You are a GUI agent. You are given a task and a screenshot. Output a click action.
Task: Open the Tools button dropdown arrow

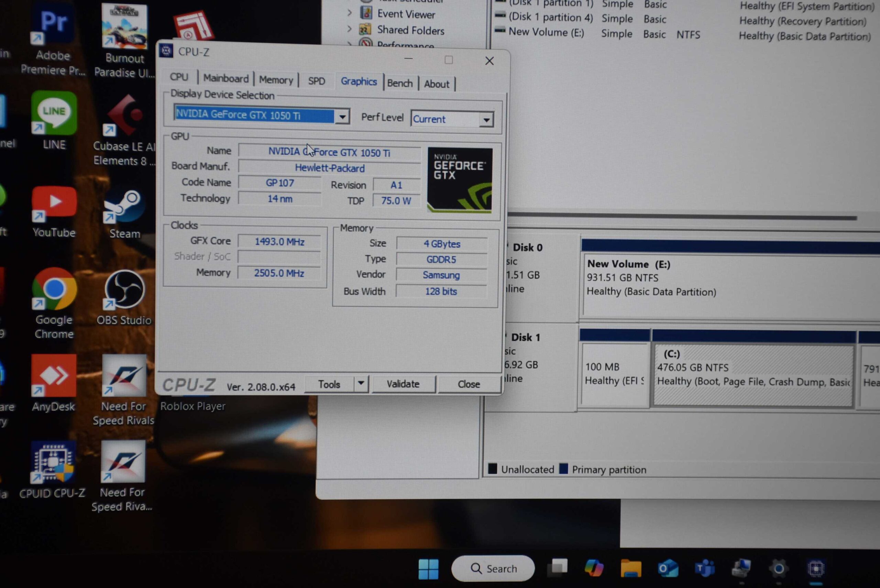(x=361, y=383)
